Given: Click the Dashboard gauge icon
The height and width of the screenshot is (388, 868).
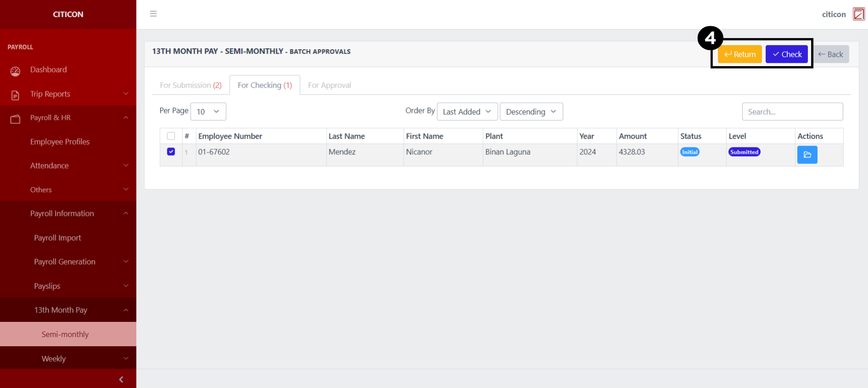Looking at the screenshot, I should [x=15, y=71].
